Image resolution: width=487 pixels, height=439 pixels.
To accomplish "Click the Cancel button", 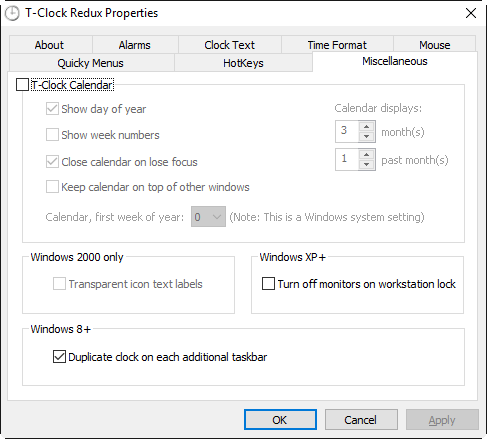I will click(361, 420).
